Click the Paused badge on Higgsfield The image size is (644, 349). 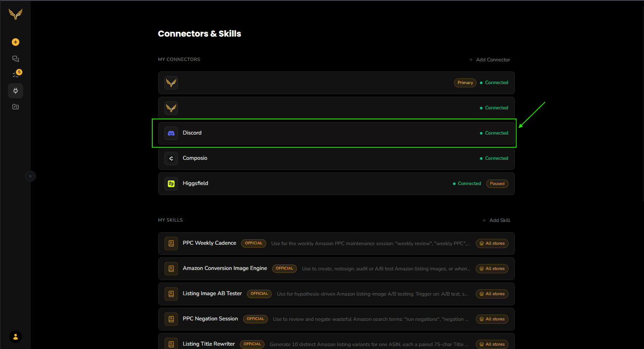click(x=497, y=184)
